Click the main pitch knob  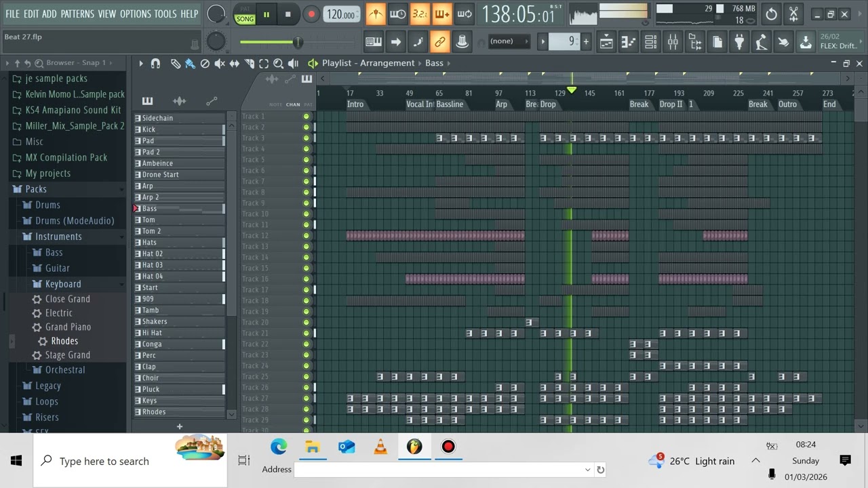point(216,41)
